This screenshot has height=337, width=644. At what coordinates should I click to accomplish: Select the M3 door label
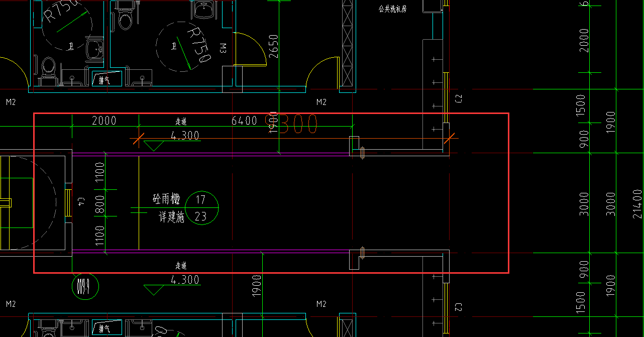223,49
